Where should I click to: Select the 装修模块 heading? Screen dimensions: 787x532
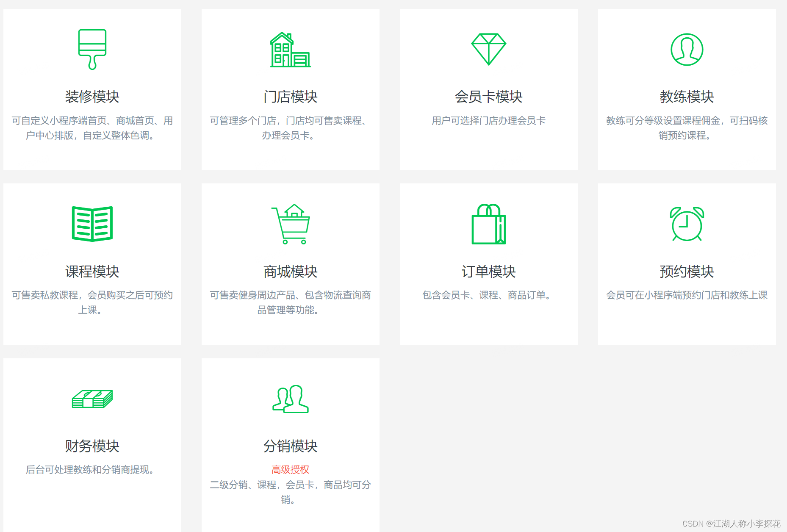[92, 97]
